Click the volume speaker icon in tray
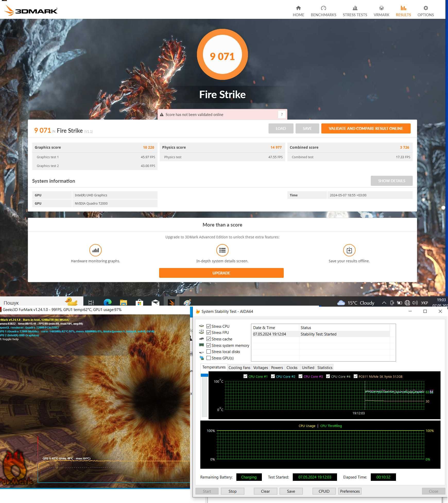The height and width of the screenshot is (503, 448). point(415,303)
